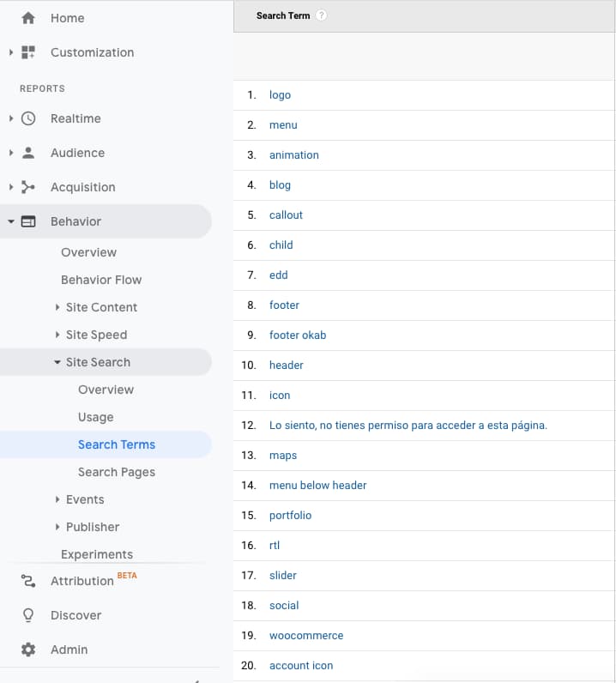The height and width of the screenshot is (683, 616).
Task: Sort by the Search Term column header
Action: [283, 15]
